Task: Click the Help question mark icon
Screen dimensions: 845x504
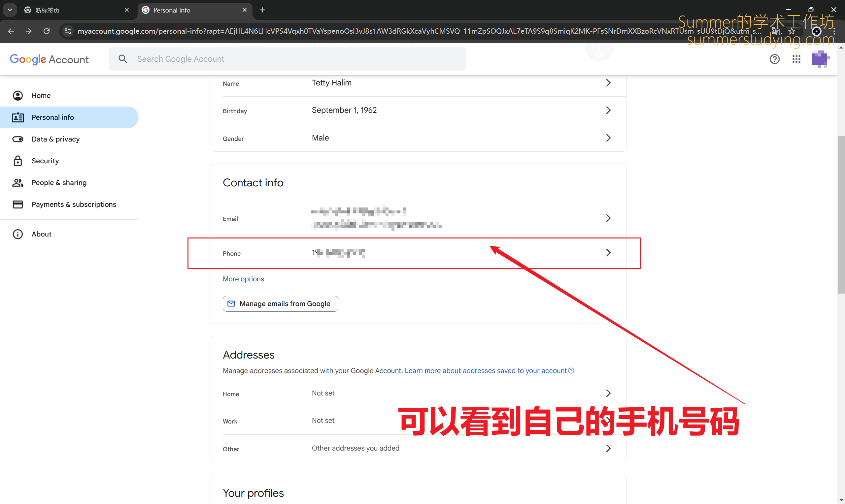Action: pyautogui.click(x=775, y=59)
